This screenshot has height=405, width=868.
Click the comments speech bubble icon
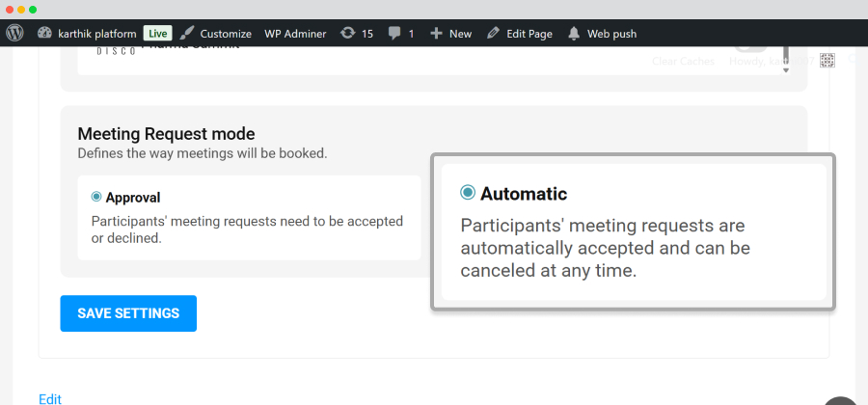point(394,34)
